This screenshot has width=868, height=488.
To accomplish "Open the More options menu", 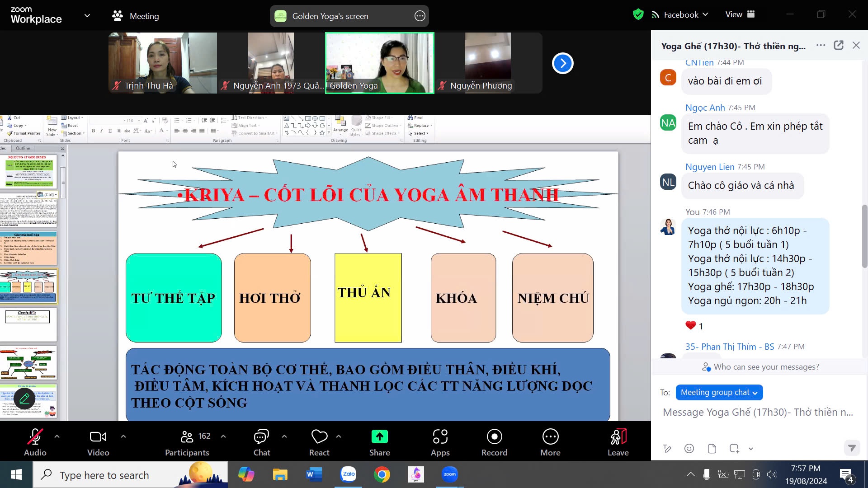I will point(550,442).
